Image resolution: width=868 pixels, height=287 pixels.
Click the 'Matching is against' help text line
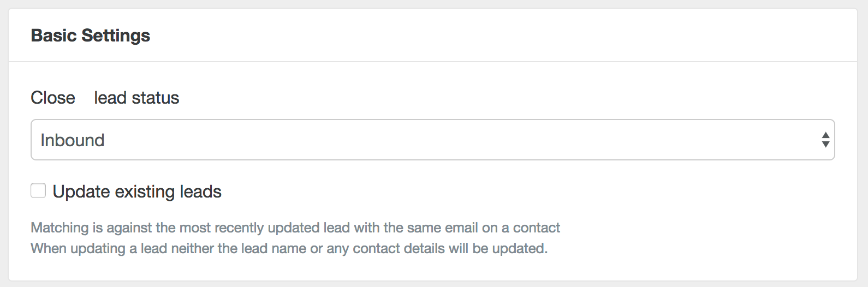click(295, 228)
